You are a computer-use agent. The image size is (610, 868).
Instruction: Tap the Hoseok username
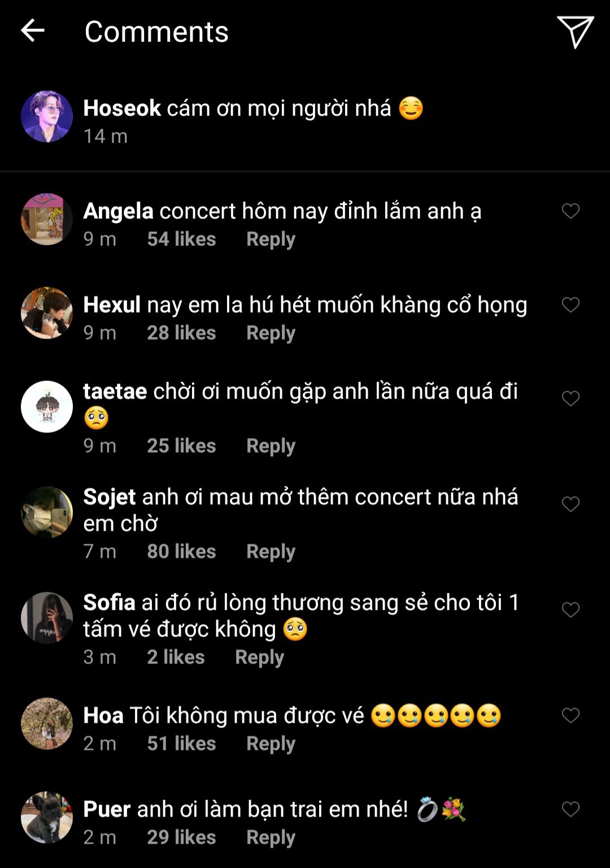click(x=122, y=108)
